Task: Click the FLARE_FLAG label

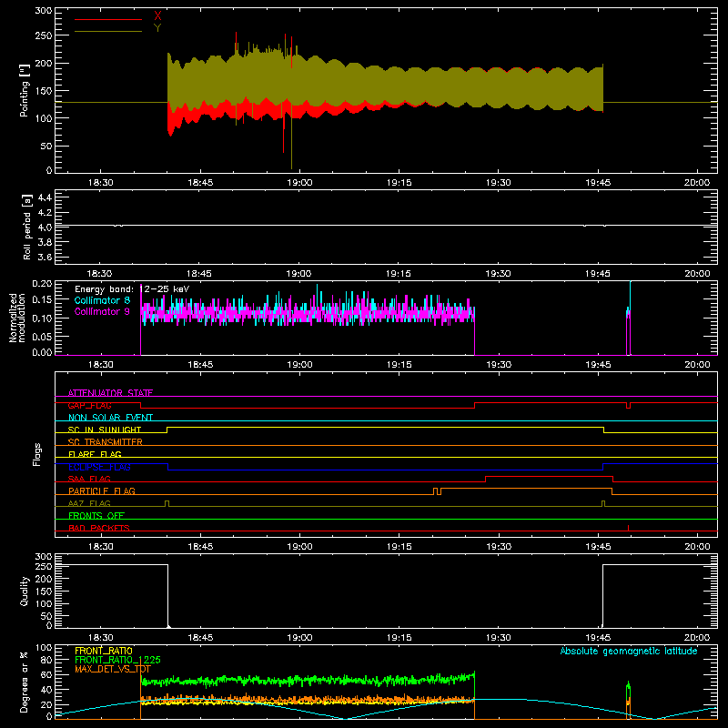Action: 95,454
